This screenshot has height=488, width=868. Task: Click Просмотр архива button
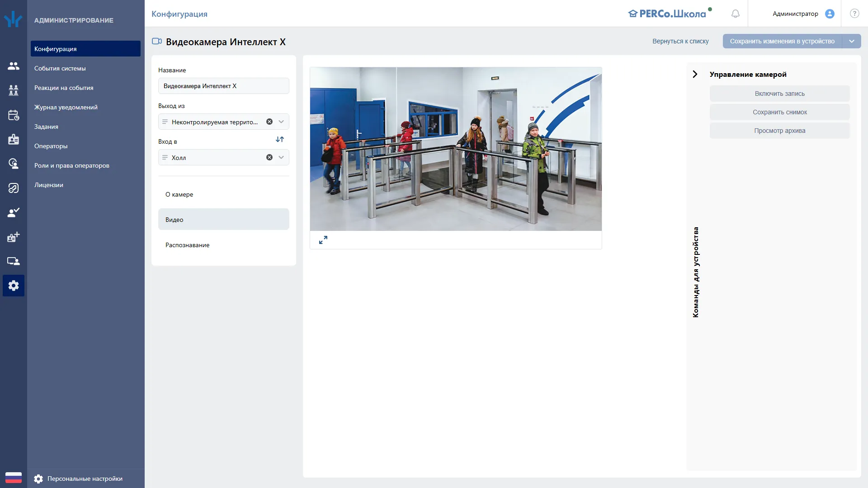779,131
